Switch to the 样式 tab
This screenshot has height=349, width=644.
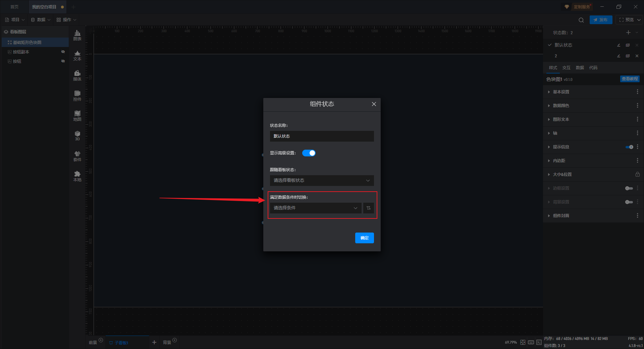553,68
